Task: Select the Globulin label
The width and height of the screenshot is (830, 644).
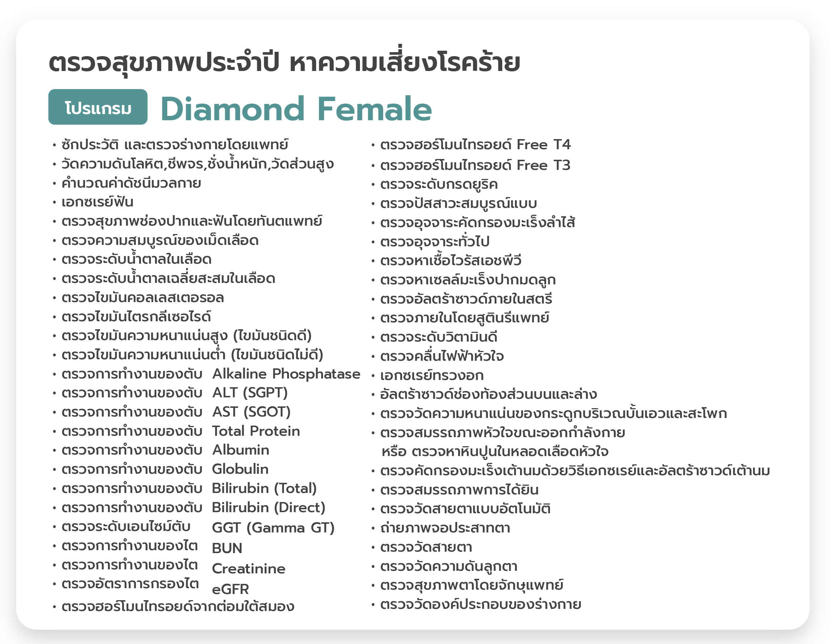Action: (240, 469)
